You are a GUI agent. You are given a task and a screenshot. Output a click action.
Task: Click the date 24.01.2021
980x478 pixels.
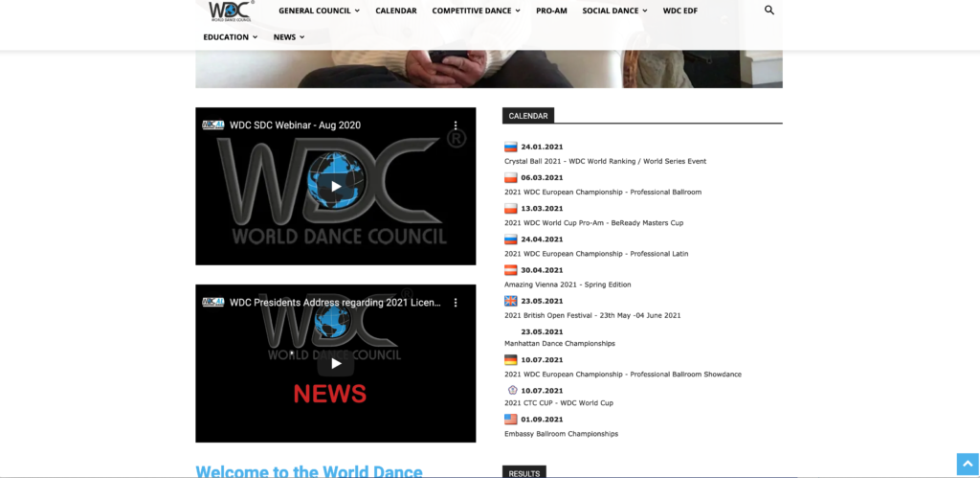pyautogui.click(x=542, y=147)
